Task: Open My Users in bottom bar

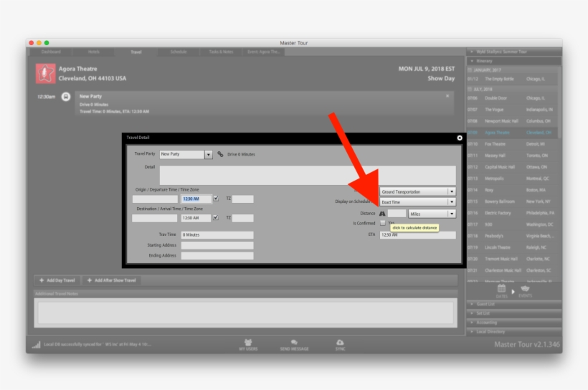Action: tap(248, 345)
